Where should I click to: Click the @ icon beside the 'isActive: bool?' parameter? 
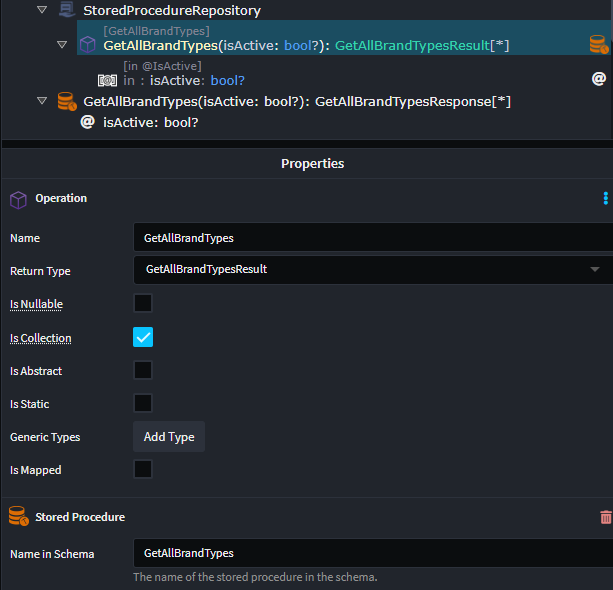[x=88, y=122]
